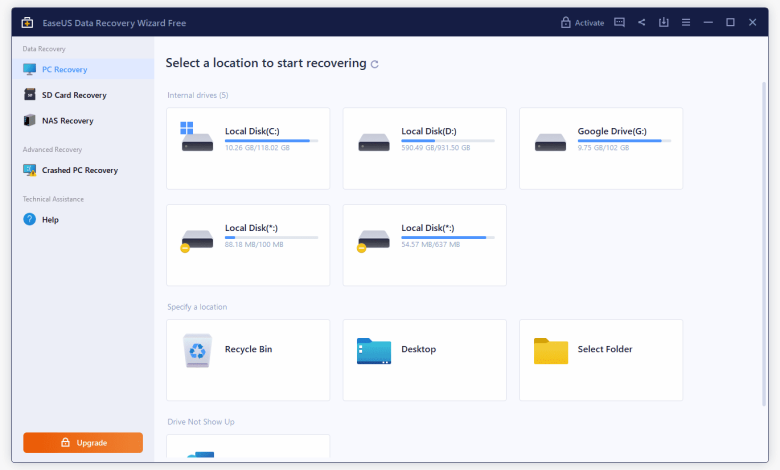Click the yellow Select Folder icon
780x470 pixels.
(x=551, y=351)
